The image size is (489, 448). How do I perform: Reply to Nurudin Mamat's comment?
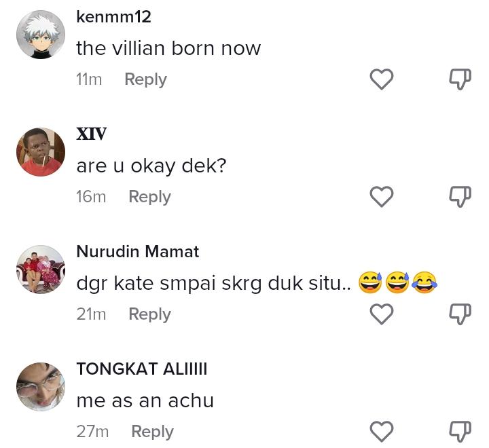pyautogui.click(x=149, y=314)
